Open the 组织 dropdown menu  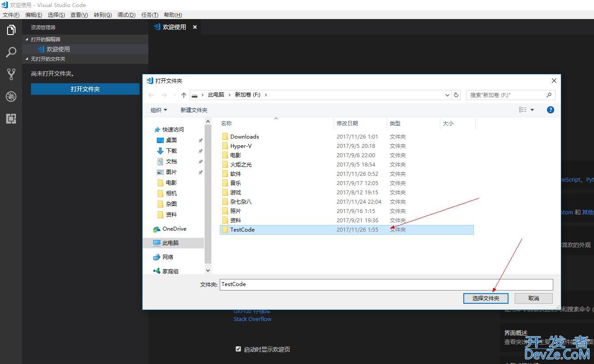point(159,110)
